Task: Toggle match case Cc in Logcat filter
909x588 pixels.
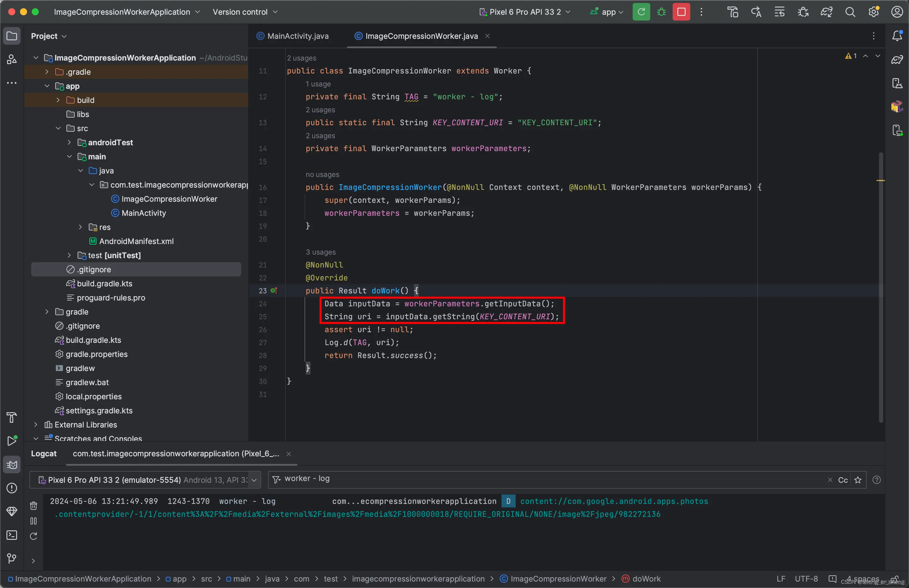Action: click(843, 480)
